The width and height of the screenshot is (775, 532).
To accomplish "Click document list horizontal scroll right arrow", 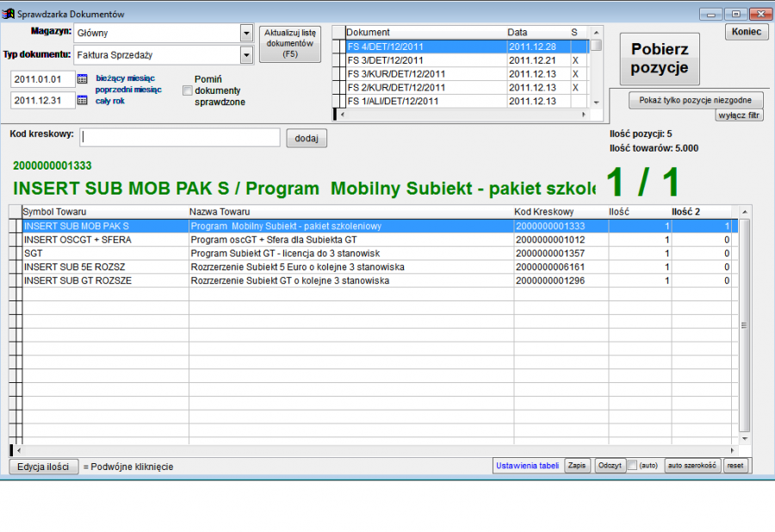I will (x=584, y=114).
